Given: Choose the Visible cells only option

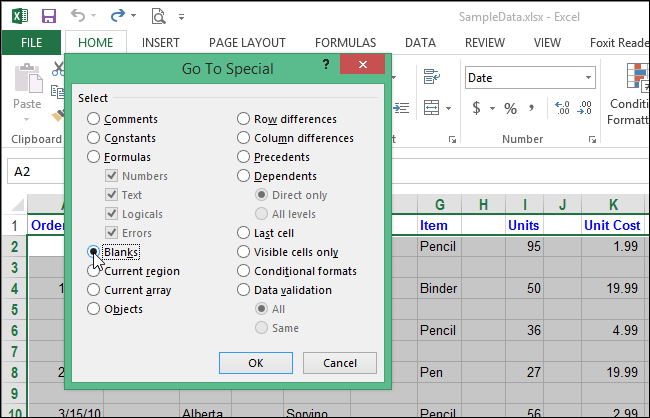Looking at the screenshot, I should point(244,252).
